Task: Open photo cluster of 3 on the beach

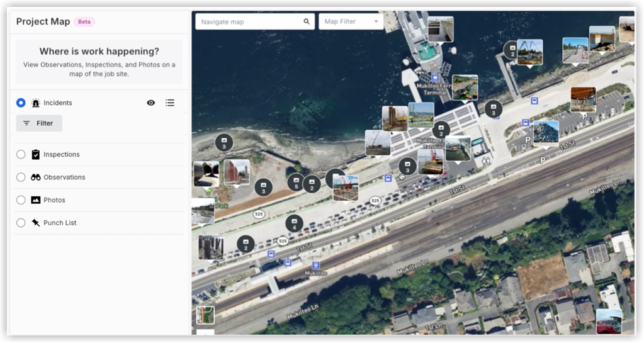Action: pyautogui.click(x=224, y=142)
